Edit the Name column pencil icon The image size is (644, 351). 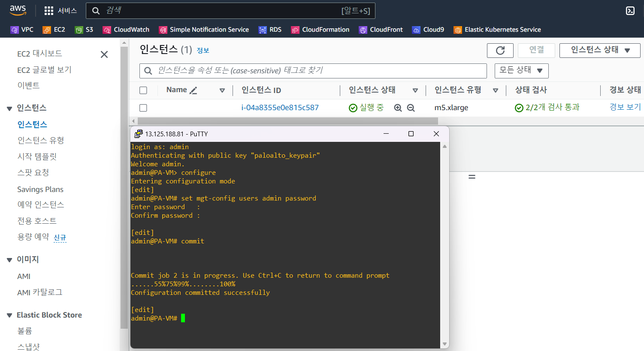coord(194,90)
